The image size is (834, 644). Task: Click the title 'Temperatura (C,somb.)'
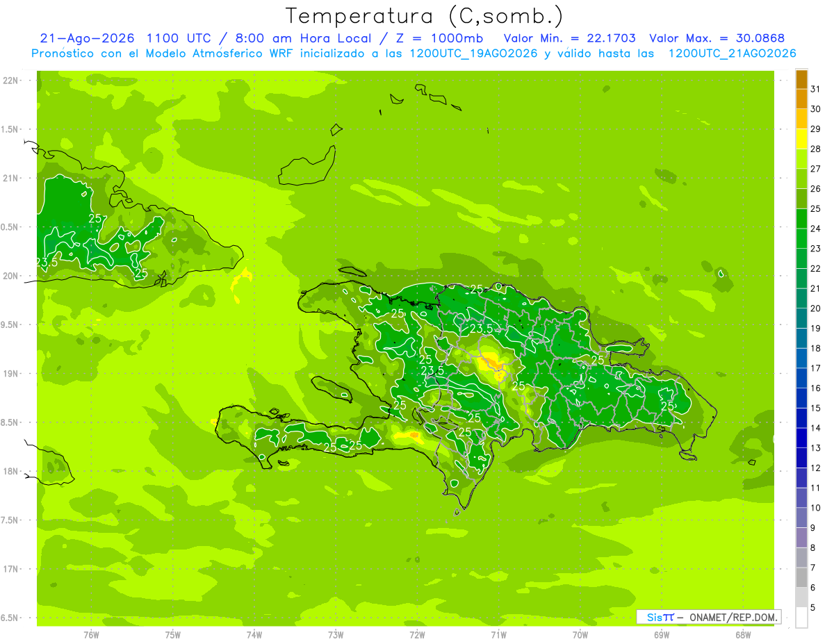424,16
